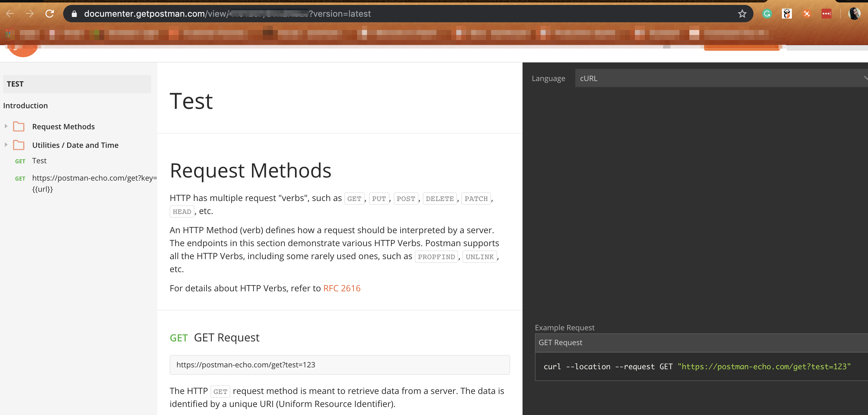Viewport: 868px width, 415px height.
Task: Open the cURL language dropdown
Action: tap(721, 78)
